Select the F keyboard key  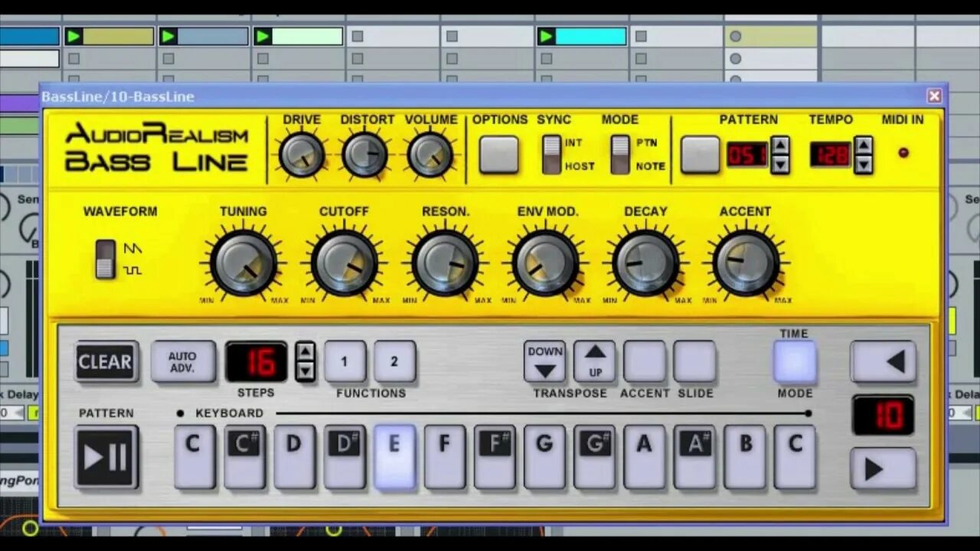[444, 457]
